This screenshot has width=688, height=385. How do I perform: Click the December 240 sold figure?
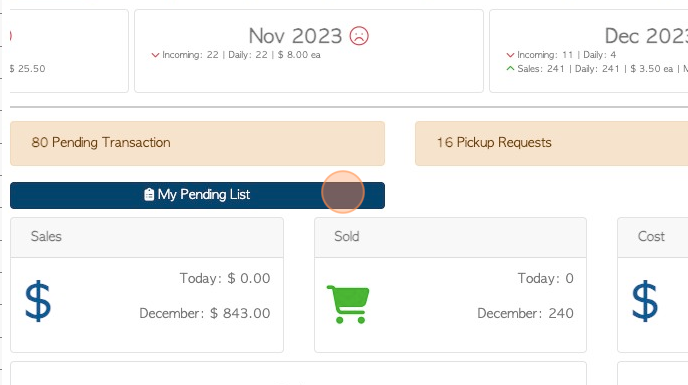(525, 313)
